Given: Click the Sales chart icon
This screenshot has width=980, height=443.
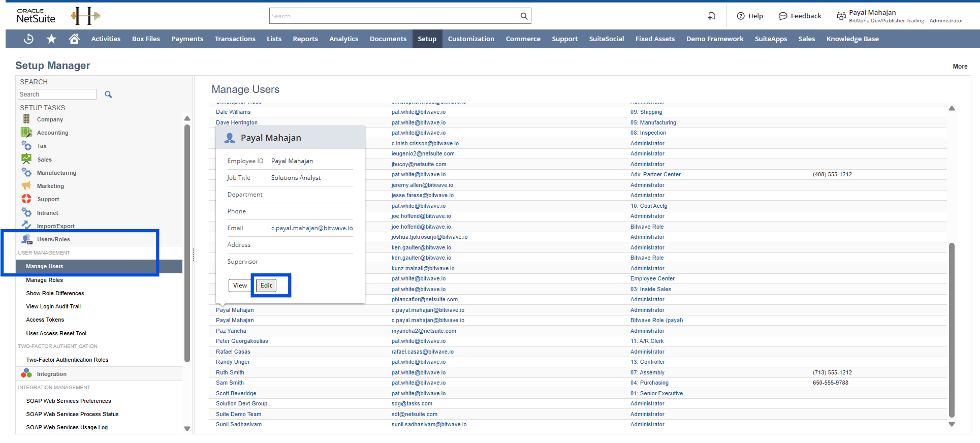Looking at the screenshot, I should tap(26, 159).
